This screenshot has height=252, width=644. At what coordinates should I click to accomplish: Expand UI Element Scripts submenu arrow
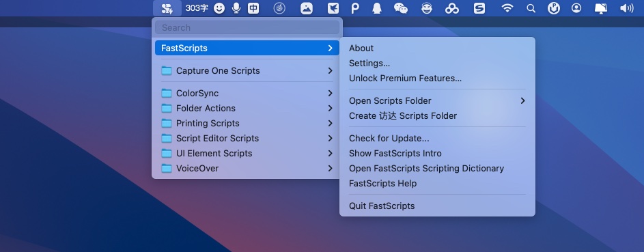[x=331, y=154]
